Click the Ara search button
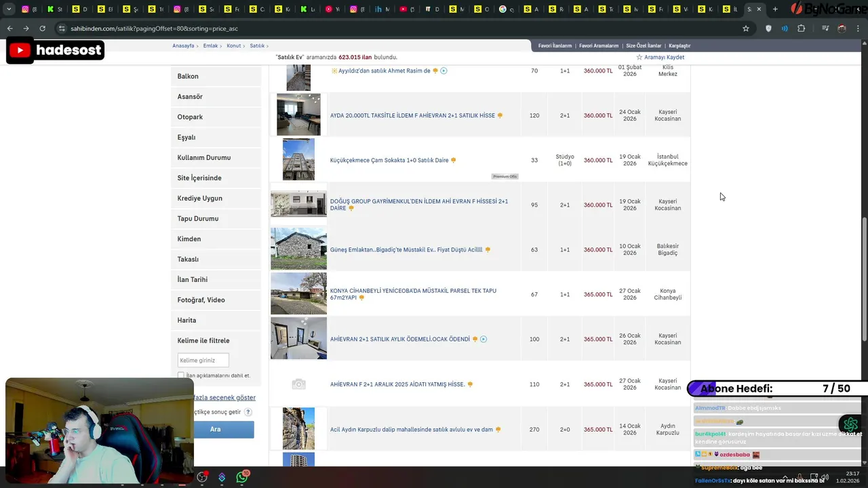868x488 pixels. 215,429
